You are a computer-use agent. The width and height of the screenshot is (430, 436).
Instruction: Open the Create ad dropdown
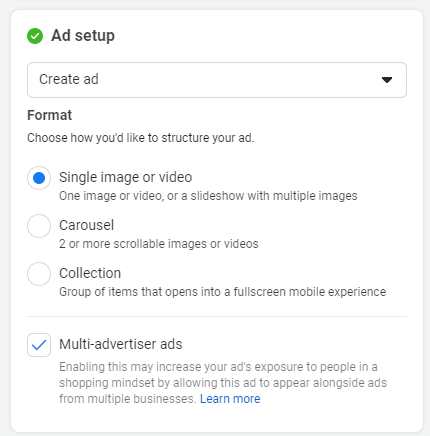(217, 80)
